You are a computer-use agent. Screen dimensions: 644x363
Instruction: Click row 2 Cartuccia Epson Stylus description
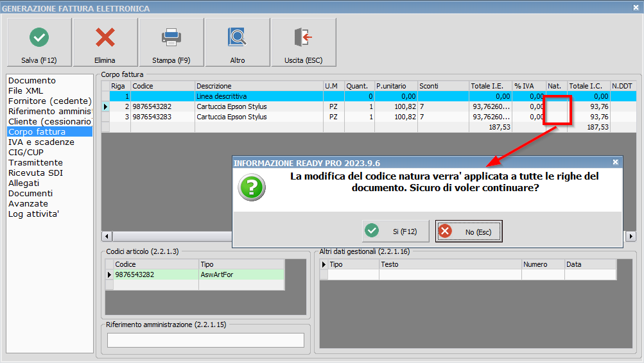(x=259, y=106)
